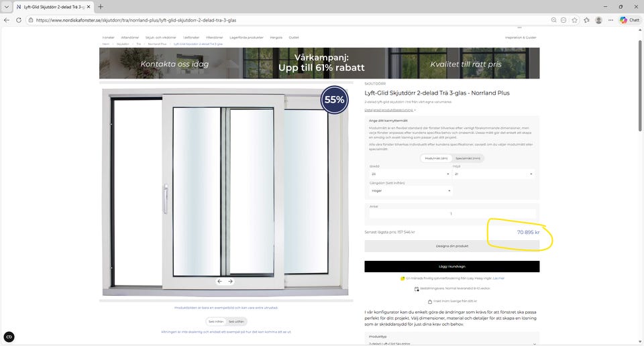Screen dimensions: 644x346
Task: Click the price "70 895 kr"
Action: click(528, 232)
